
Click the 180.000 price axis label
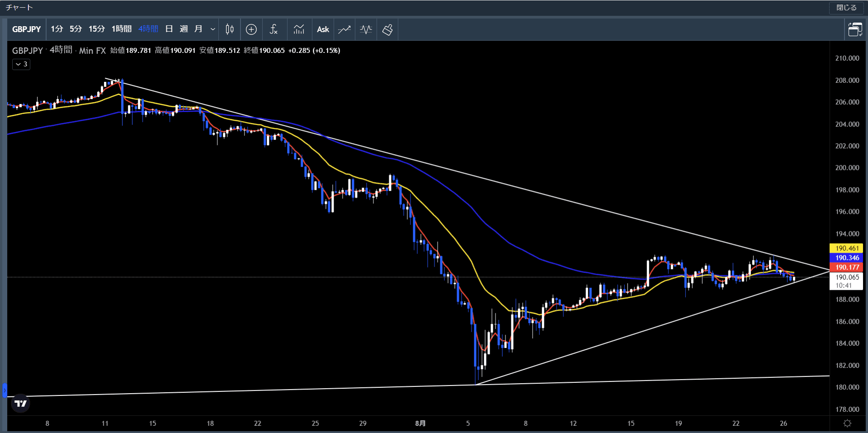[847, 387]
